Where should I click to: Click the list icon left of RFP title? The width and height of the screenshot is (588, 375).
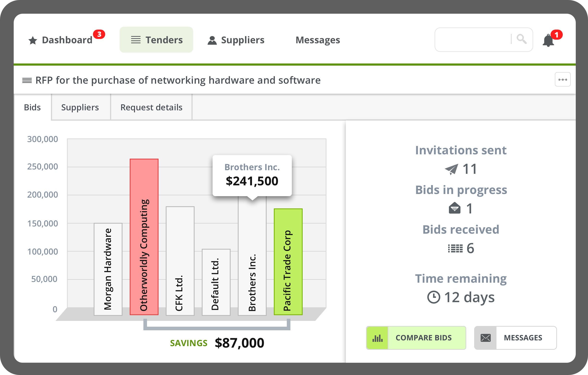pyautogui.click(x=27, y=80)
